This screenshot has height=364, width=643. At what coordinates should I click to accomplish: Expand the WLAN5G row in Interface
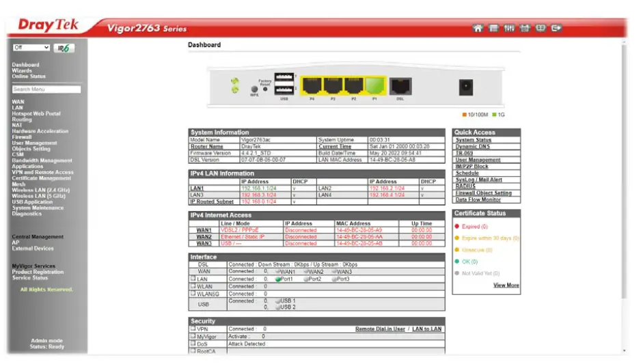(193, 294)
